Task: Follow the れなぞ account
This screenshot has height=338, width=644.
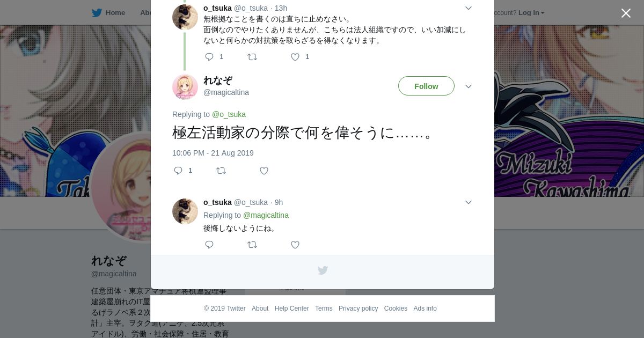Action: pos(426,86)
